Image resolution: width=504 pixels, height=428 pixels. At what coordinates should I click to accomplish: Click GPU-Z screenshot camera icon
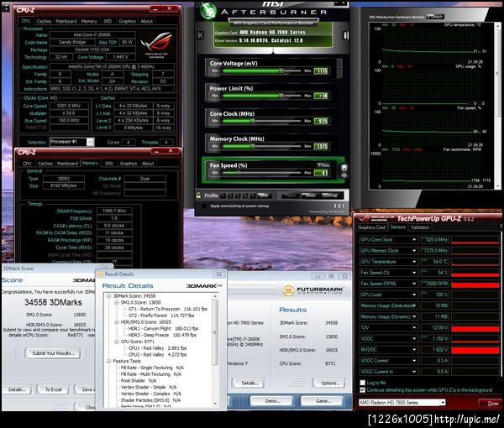click(x=501, y=227)
